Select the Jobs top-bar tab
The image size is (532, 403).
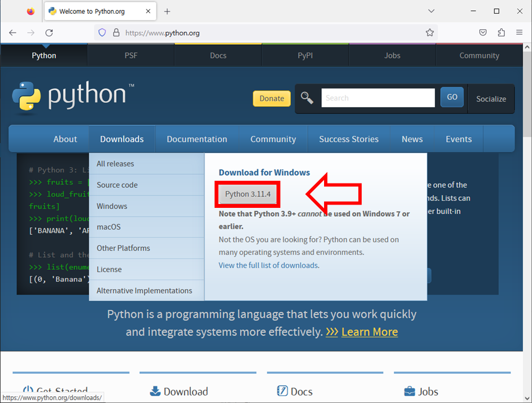pyautogui.click(x=392, y=55)
